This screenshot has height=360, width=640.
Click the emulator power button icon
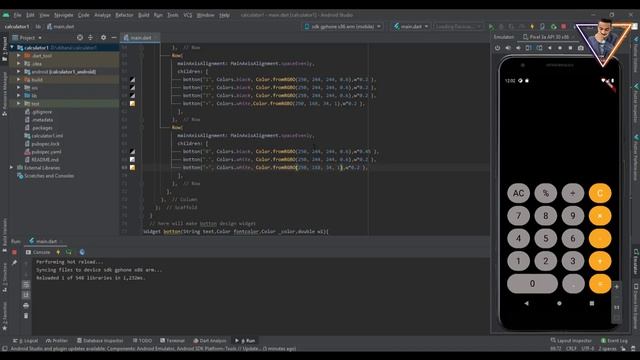(497, 48)
